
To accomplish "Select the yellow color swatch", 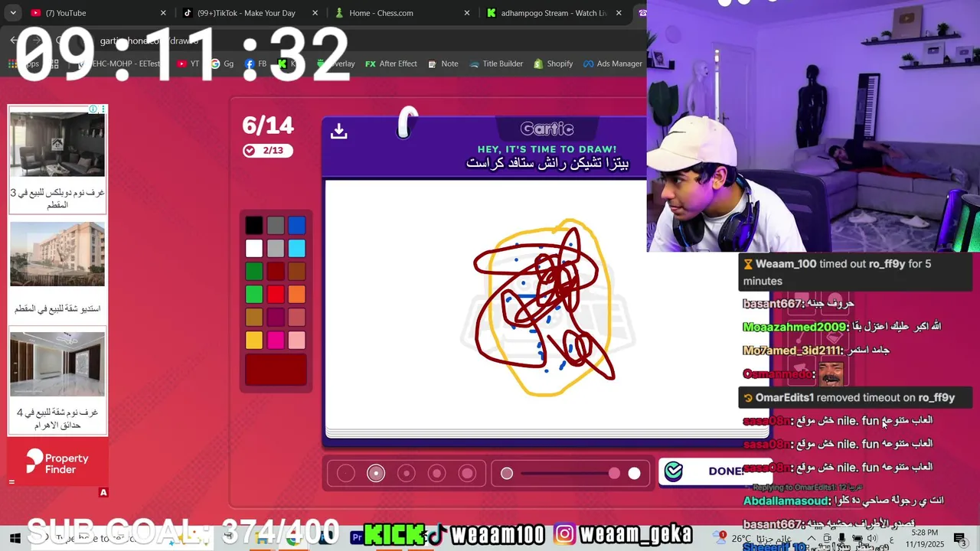I will [254, 340].
